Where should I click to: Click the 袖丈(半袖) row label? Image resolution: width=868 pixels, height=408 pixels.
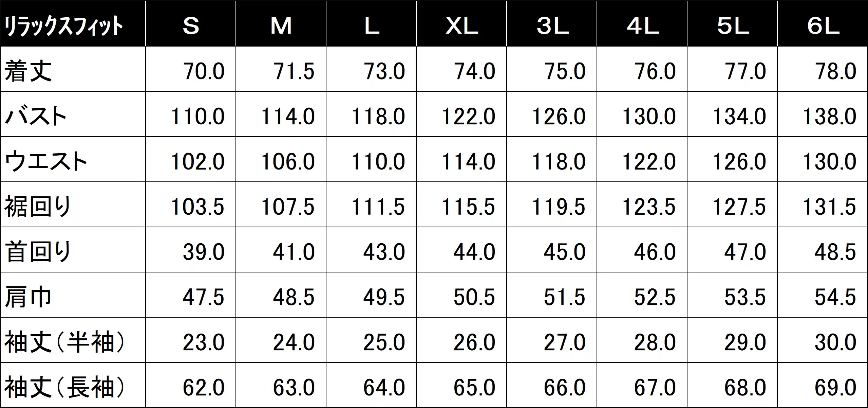[73, 340]
